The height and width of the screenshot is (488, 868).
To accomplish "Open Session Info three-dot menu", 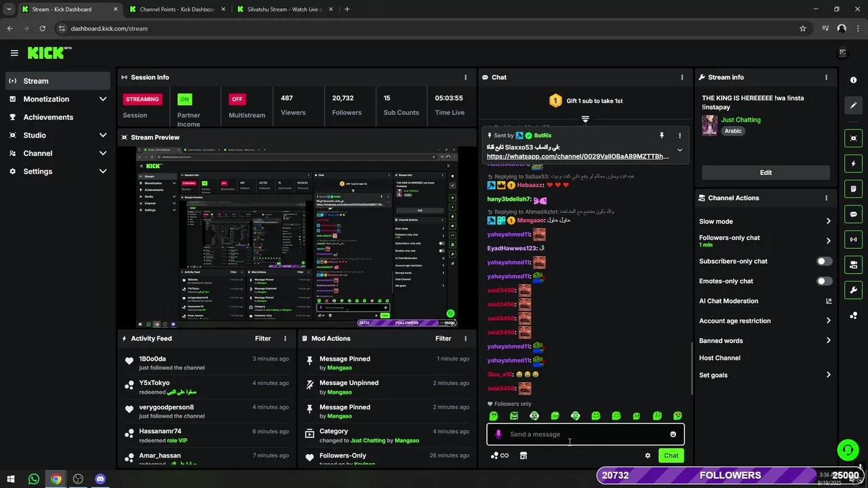I will click(x=465, y=77).
